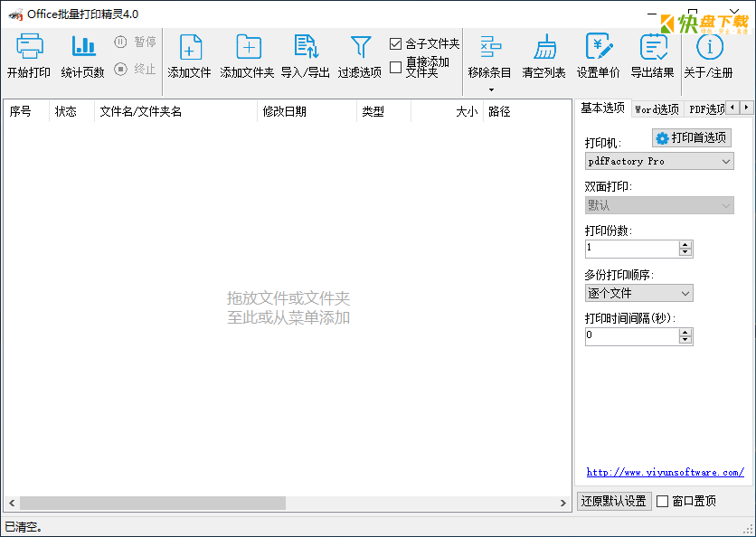This screenshot has width=756, height=537.
Task: Switch to the PDF选项 tab
Action: [x=706, y=109]
